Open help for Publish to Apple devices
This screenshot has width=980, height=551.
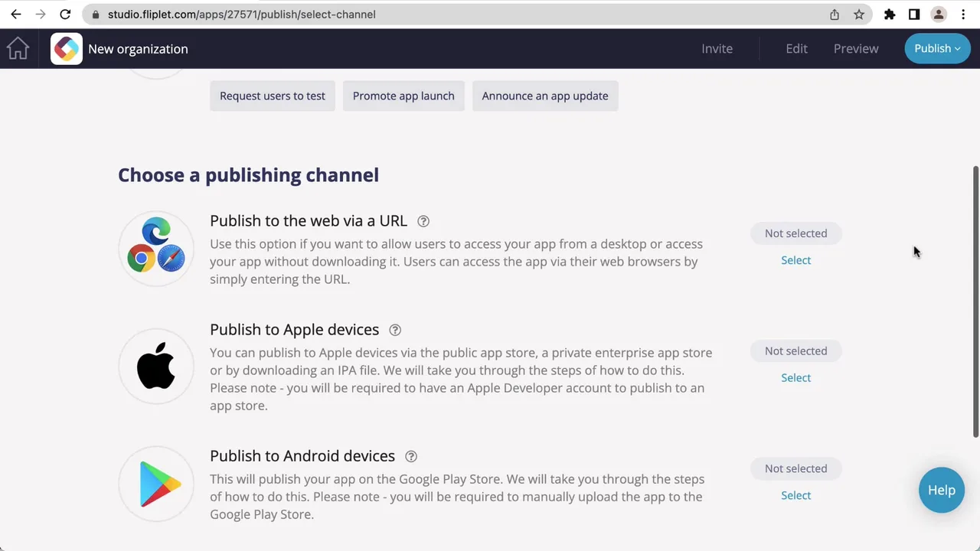tap(395, 330)
